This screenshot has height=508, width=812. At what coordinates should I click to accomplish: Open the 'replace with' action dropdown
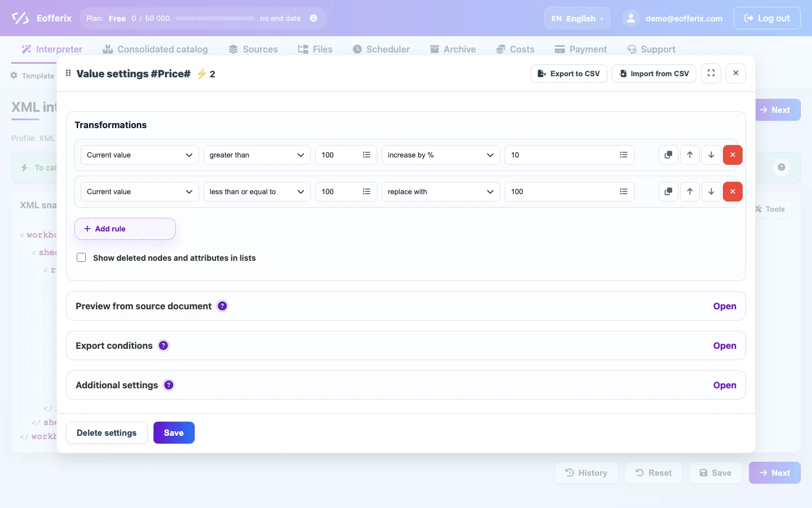(x=441, y=191)
